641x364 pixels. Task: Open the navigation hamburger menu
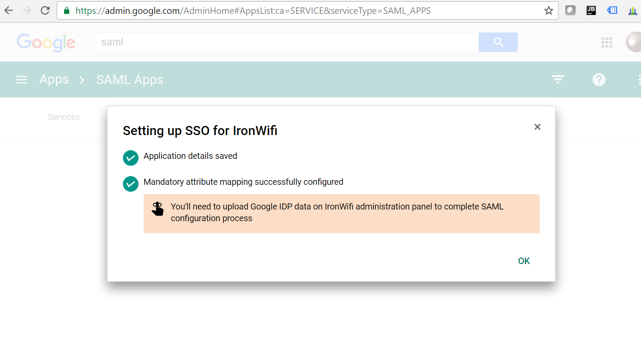click(x=22, y=79)
